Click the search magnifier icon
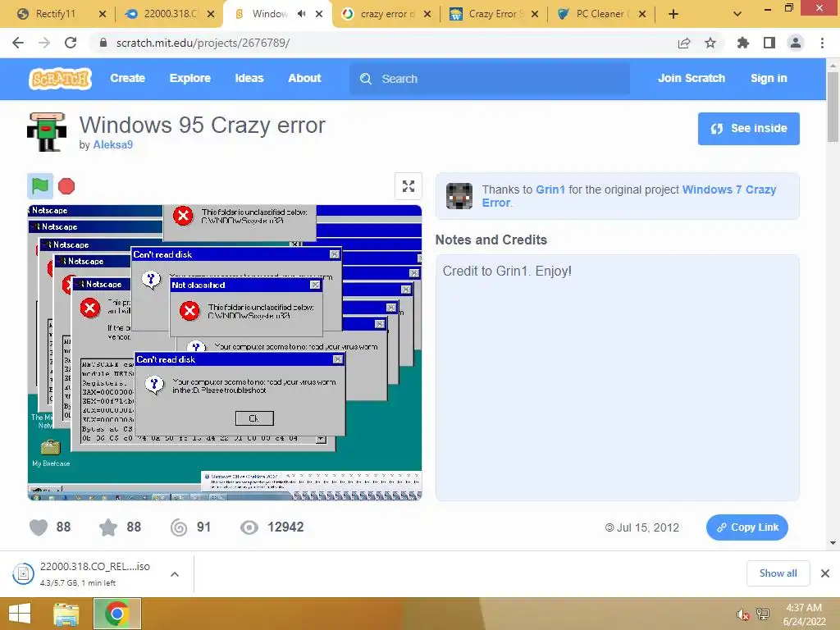The image size is (840, 630). (366, 79)
